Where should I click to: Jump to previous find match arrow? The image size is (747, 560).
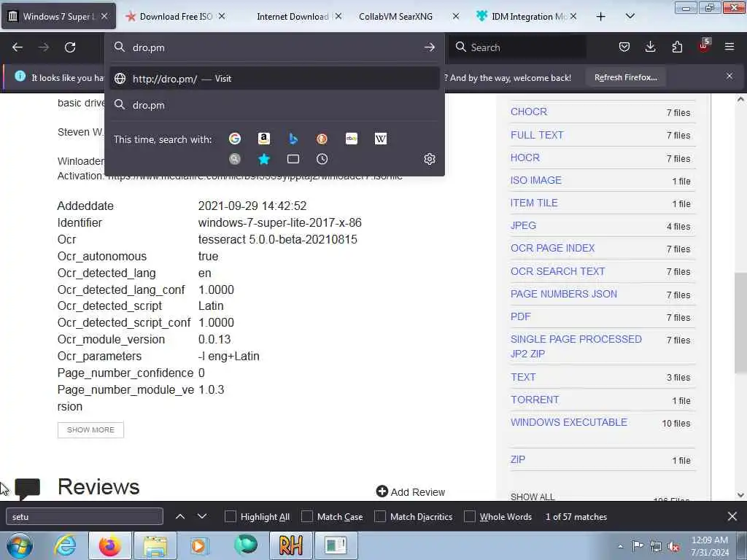[180, 516]
